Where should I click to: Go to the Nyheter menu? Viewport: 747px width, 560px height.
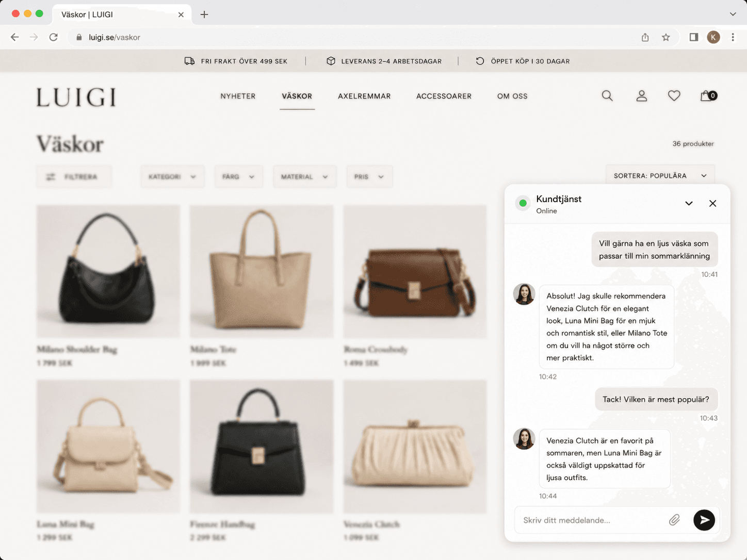pos(238,96)
